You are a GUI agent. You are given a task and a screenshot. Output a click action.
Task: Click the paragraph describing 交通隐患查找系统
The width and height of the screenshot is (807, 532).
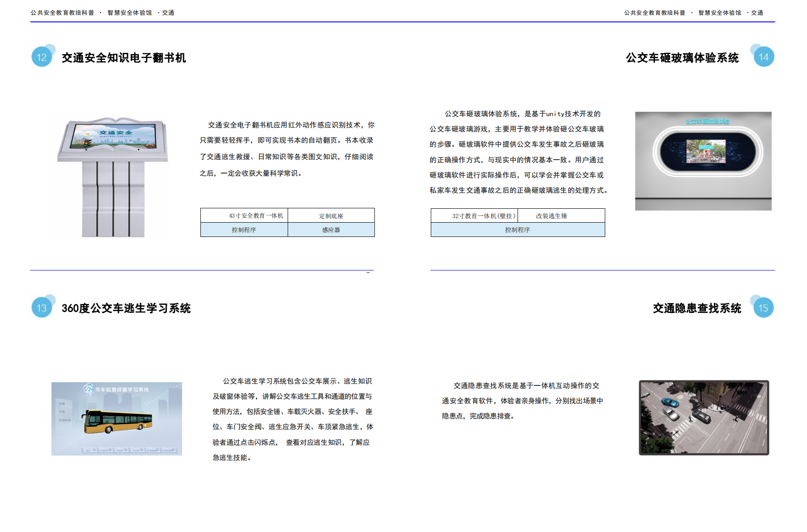click(522, 401)
